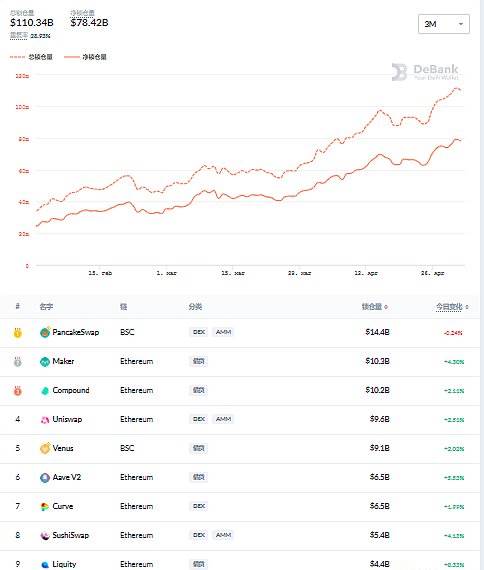Click the SushiSwap icon
Viewport: 484px width, 570px height.
45,535
